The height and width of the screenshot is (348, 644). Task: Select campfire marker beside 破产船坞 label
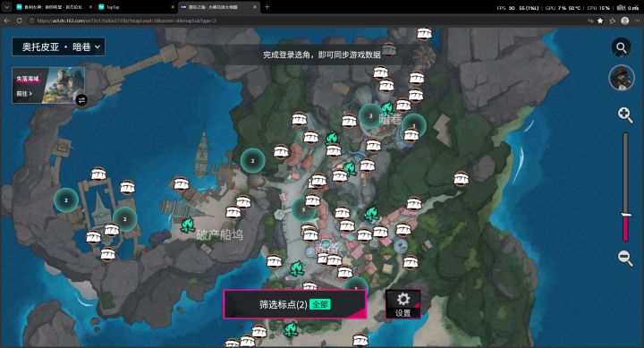pyautogui.click(x=188, y=225)
